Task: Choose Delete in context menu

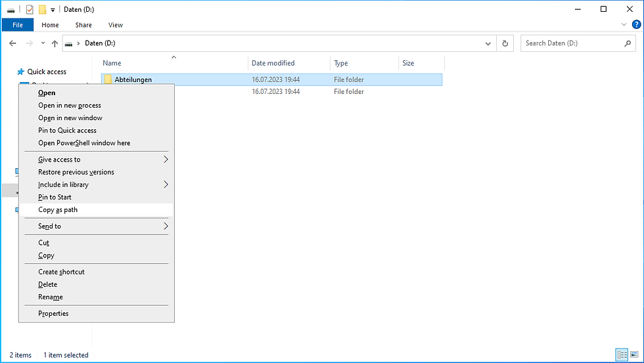Action: [x=97, y=285]
